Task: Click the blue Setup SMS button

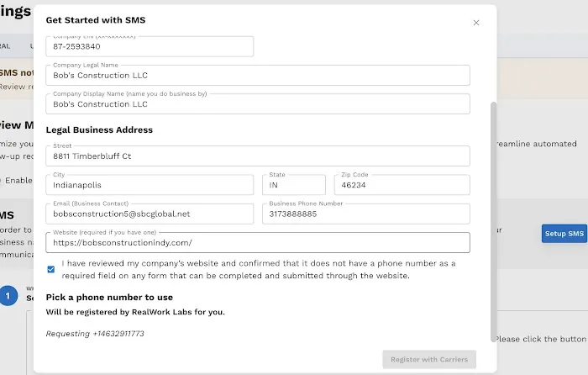Action: click(x=564, y=234)
